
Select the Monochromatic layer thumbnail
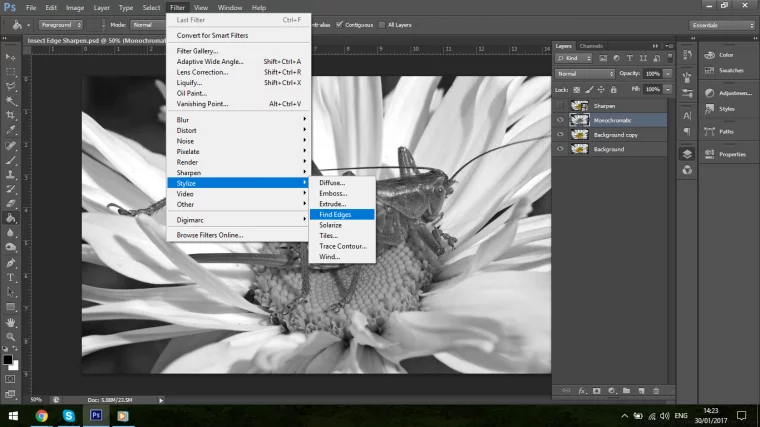point(579,120)
